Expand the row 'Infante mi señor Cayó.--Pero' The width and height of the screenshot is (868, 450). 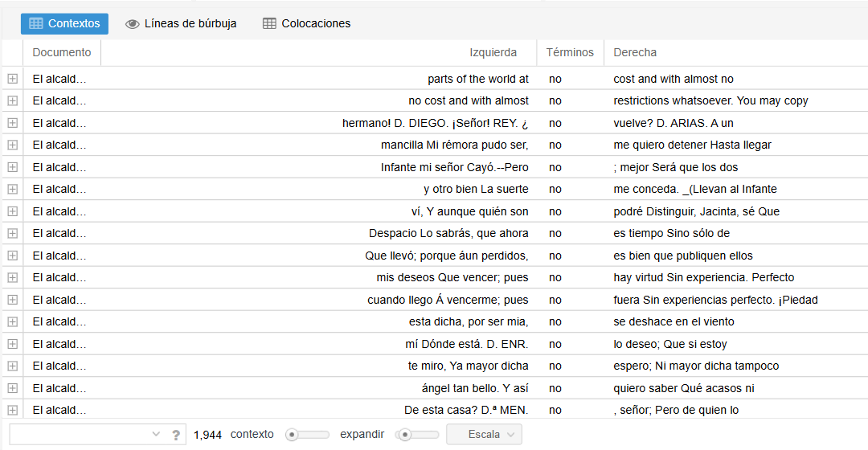coord(13,167)
